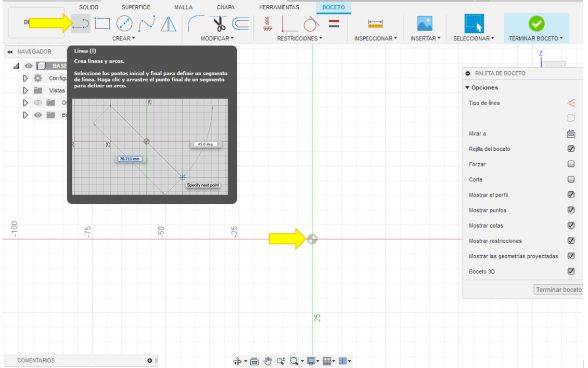Open the CREAR dropdown menu
The height and width of the screenshot is (368, 588).
(123, 38)
